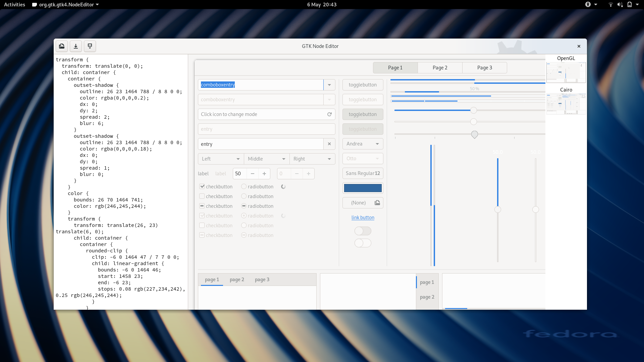Image resolution: width=644 pixels, height=362 pixels.
Task: Click the link button hyperlink
Action: click(x=363, y=217)
